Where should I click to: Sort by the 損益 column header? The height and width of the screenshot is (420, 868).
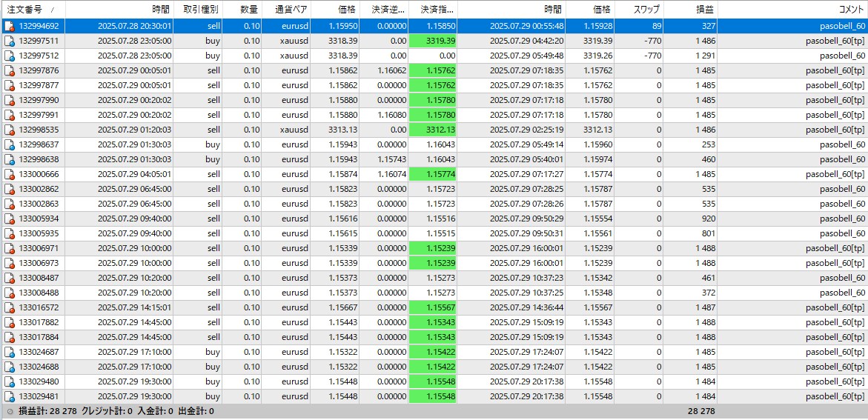[x=690, y=10]
